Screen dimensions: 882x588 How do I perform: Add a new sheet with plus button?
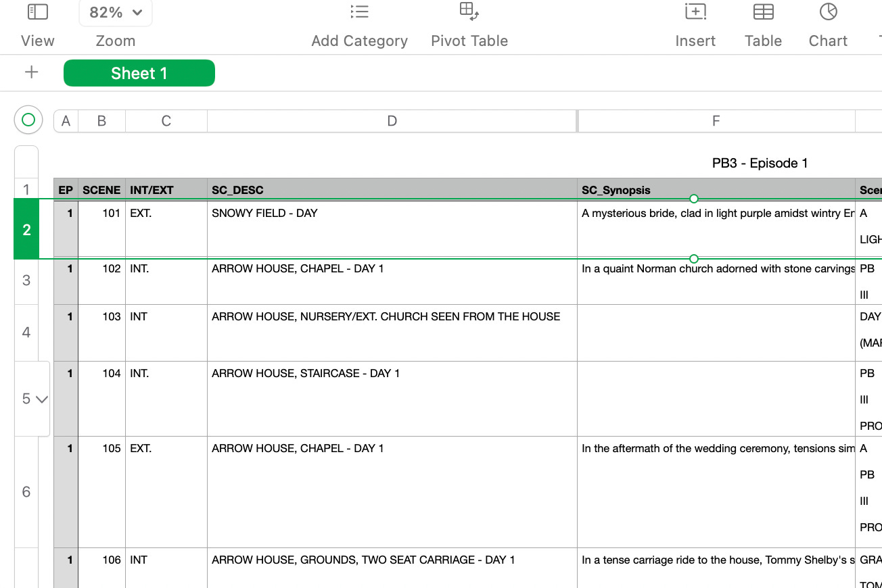click(x=31, y=72)
